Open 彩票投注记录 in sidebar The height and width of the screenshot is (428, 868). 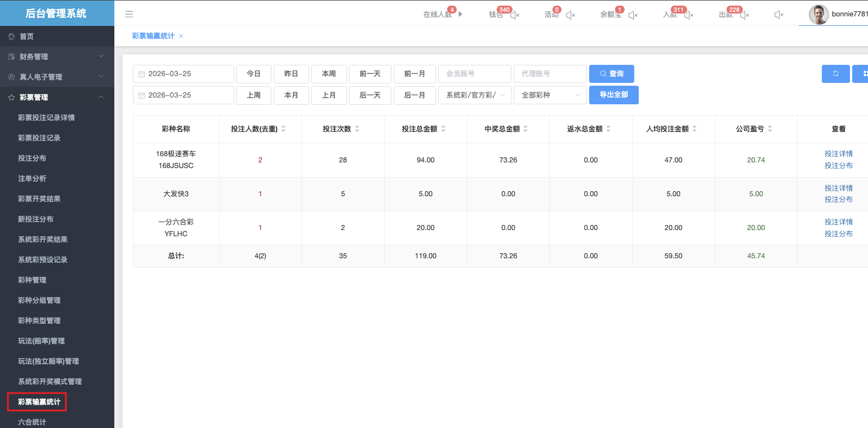[x=39, y=138]
